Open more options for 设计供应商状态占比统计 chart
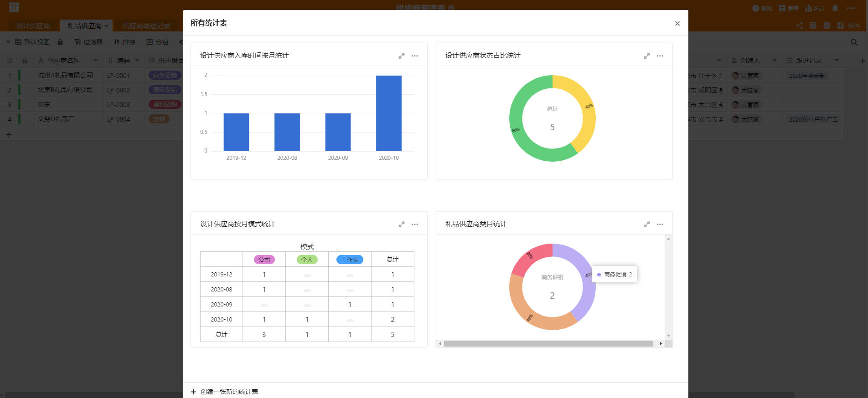Image resolution: width=868 pixels, height=398 pixels. click(660, 56)
